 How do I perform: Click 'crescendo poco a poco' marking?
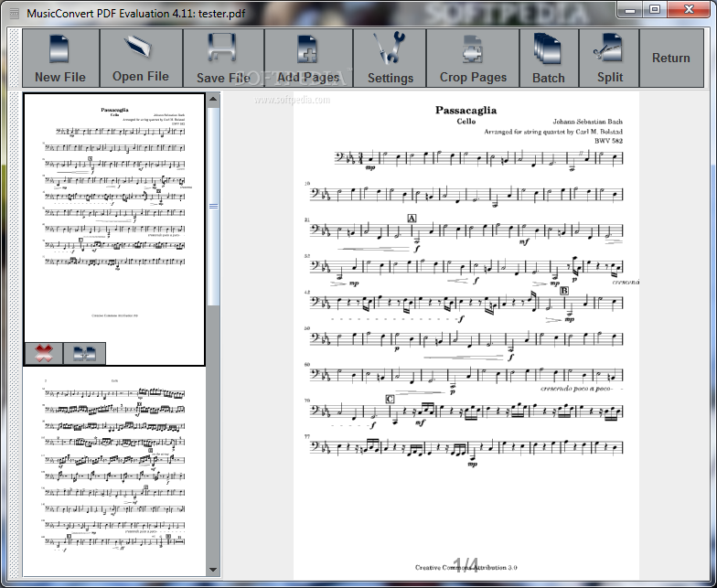coord(576,389)
